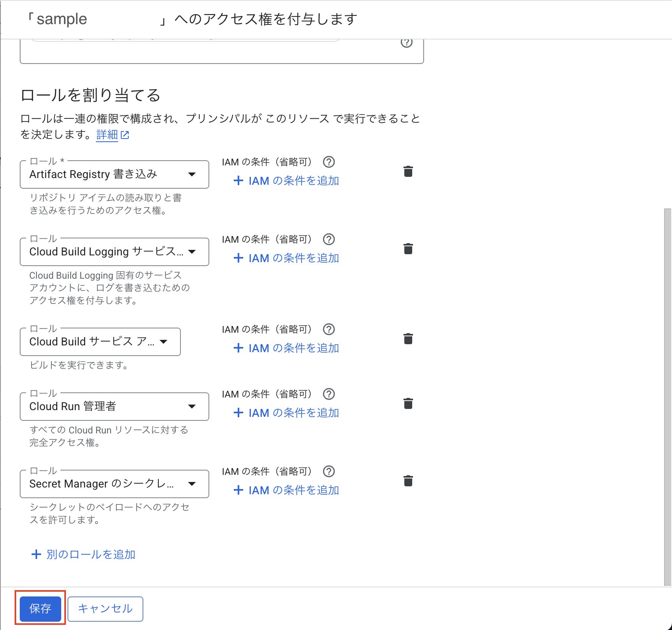672x630 pixels.
Task: Add IAM condition to Cloud Build Logging role
Action: point(286,258)
